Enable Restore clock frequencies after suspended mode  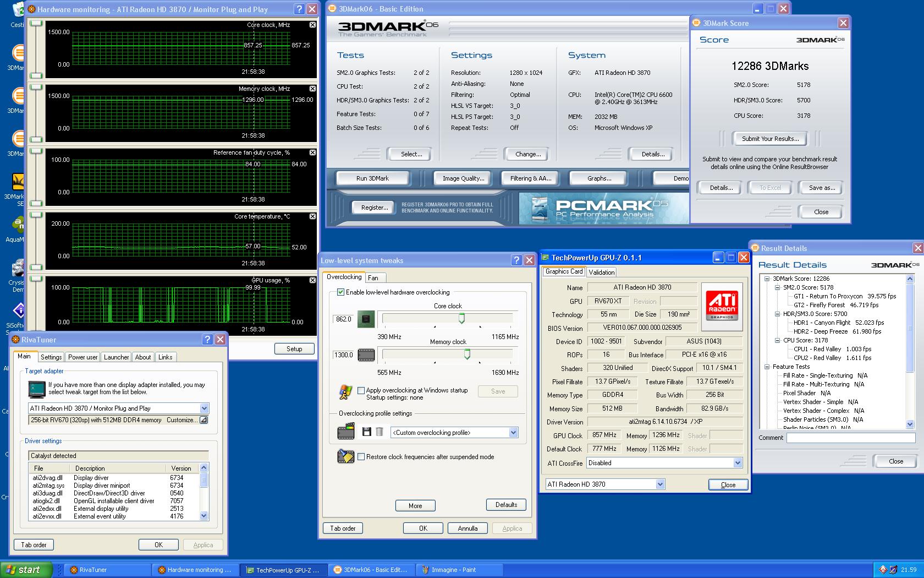pyautogui.click(x=361, y=456)
